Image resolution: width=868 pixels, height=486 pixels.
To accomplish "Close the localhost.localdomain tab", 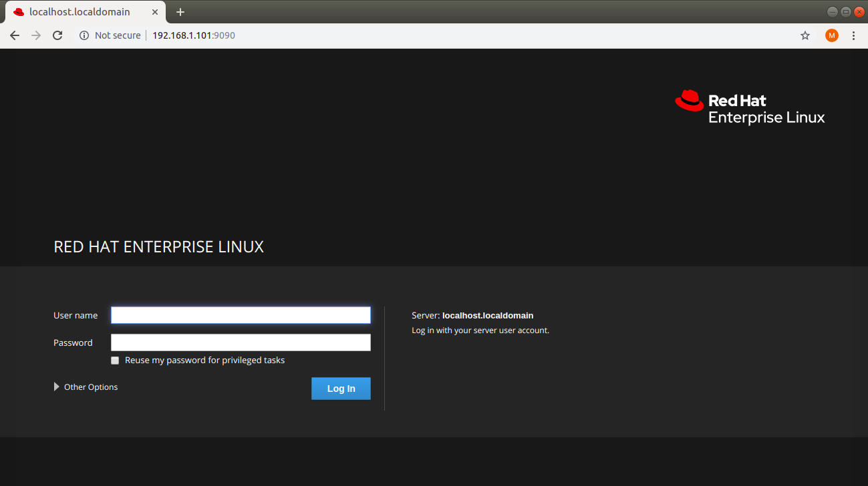I will pyautogui.click(x=155, y=12).
